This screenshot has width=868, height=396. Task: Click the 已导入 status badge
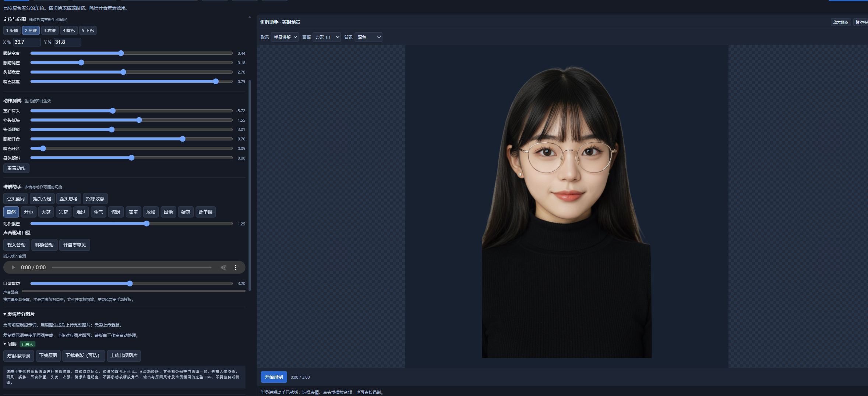click(27, 344)
